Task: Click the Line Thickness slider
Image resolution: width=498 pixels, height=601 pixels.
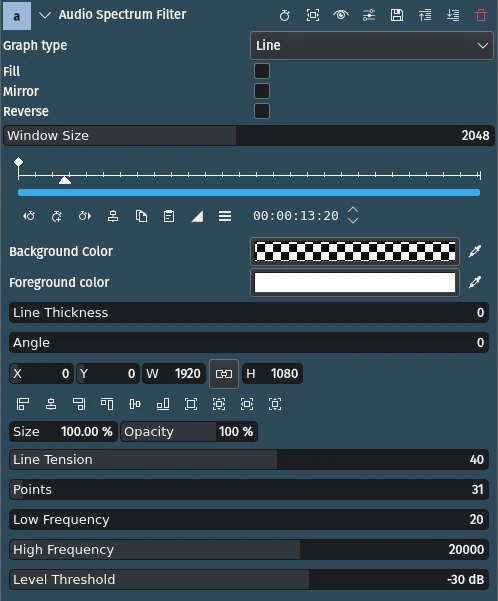Action: pyautogui.click(x=249, y=312)
